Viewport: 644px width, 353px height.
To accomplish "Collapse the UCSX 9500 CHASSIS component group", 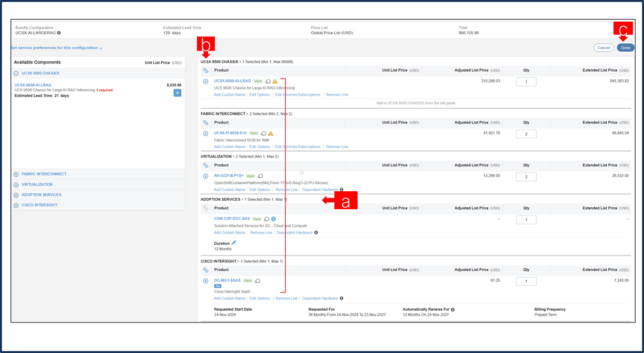I will [x=16, y=74].
